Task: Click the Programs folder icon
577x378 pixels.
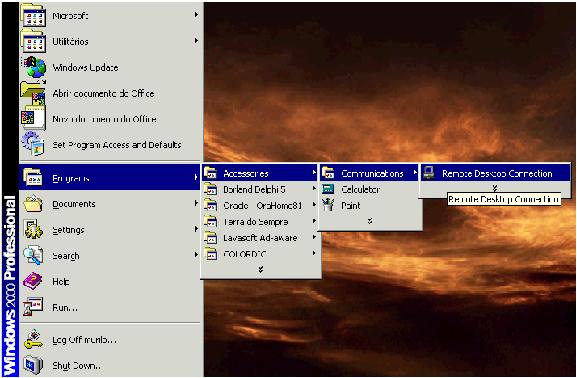Action: 33,177
